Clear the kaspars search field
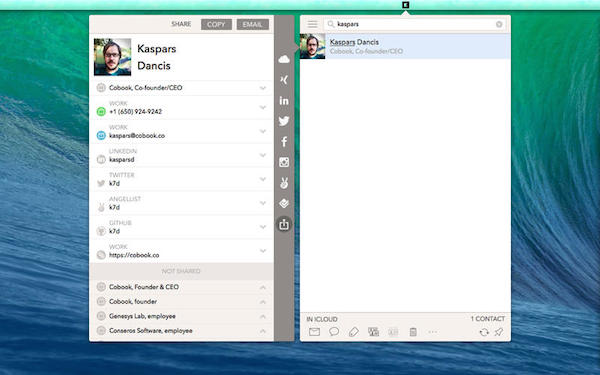Viewport: 600px width, 375px height. [x=499, y=24]
